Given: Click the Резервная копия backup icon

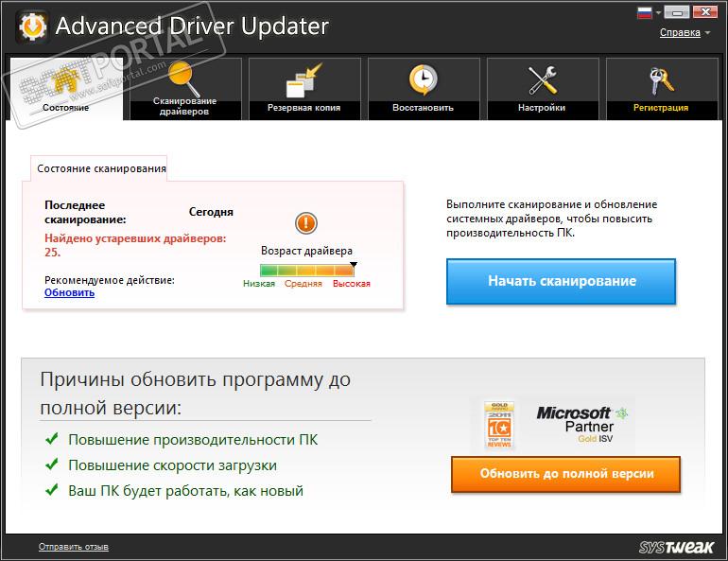Looking at the screenshot, I should 303,79.
